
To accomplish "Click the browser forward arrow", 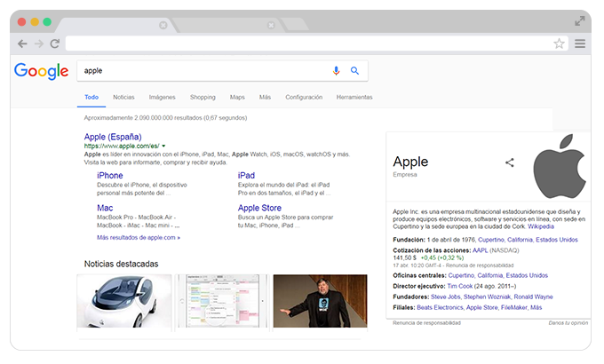I will (x=39, y=44).
